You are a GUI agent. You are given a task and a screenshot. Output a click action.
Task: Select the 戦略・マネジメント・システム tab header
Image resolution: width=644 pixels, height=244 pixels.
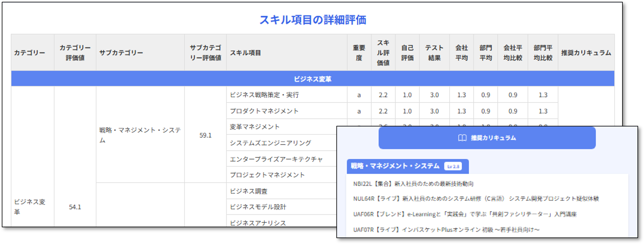click(x=395, y=166)
